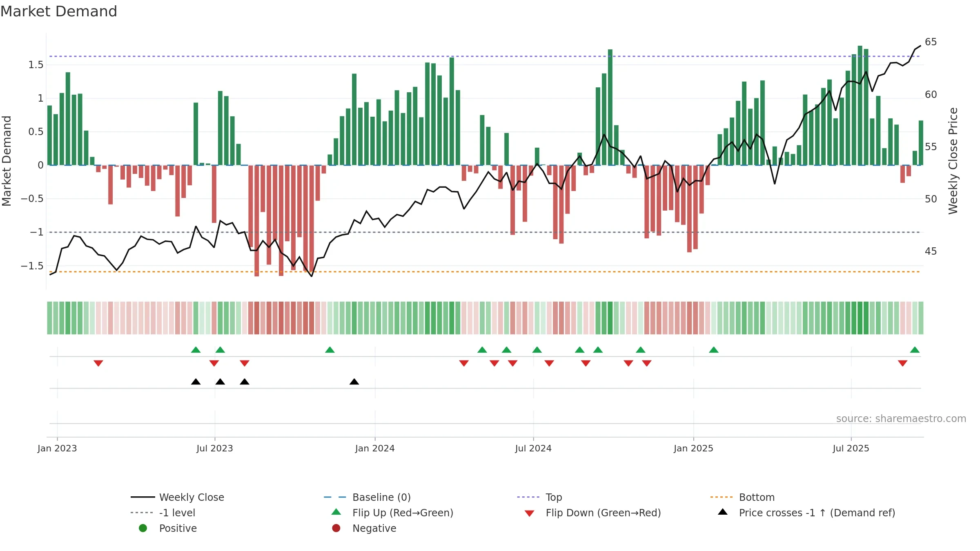
Task: Click the 50 tick on price axis
Action: pos(931,199)
